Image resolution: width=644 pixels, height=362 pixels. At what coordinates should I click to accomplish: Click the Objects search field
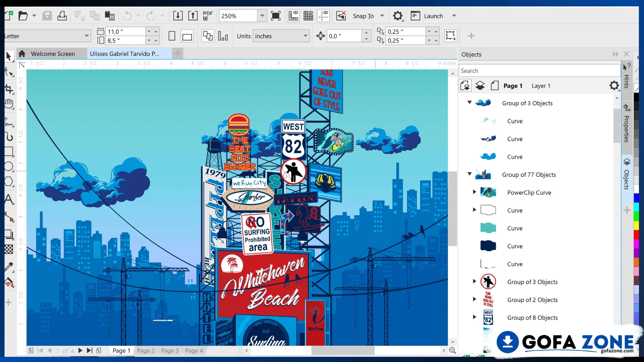coord(539,71)
